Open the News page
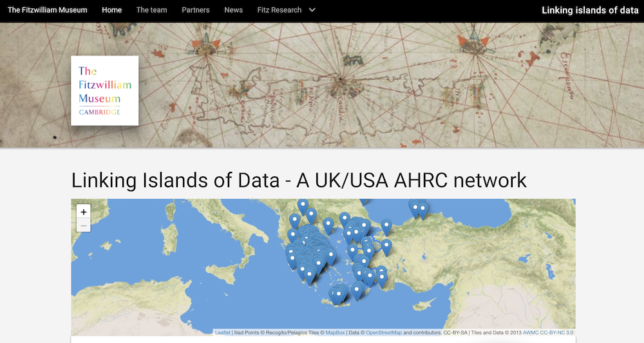Screen dimensions: 644x343 point(233,10)
